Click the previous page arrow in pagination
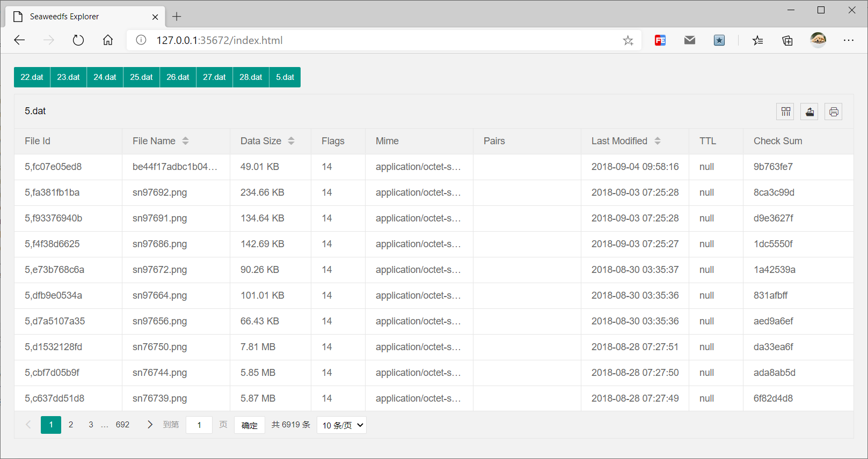 pyautogui.click(x=28, y=425)
